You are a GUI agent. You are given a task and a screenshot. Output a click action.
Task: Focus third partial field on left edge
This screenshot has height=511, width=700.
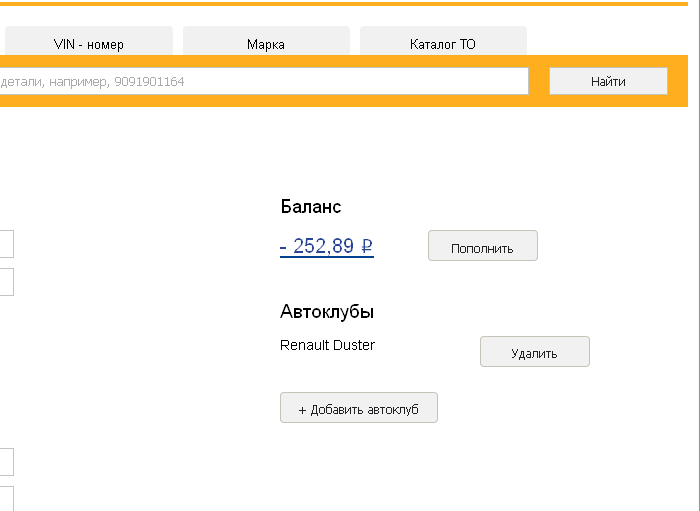click(x=6, y=461)
